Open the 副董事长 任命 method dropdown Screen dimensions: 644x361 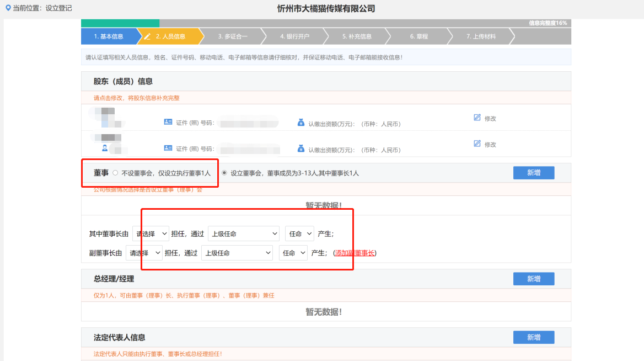click(293, 253)
